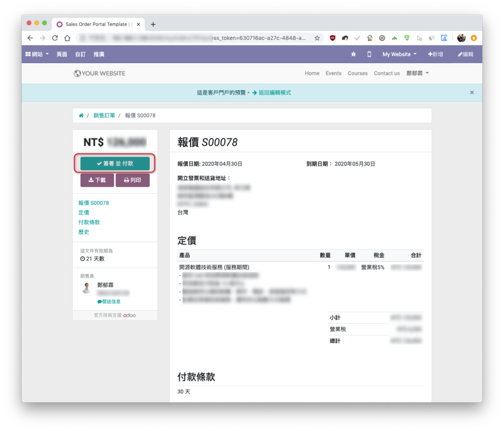Click the 發送信息 message link

coord(109,301)
